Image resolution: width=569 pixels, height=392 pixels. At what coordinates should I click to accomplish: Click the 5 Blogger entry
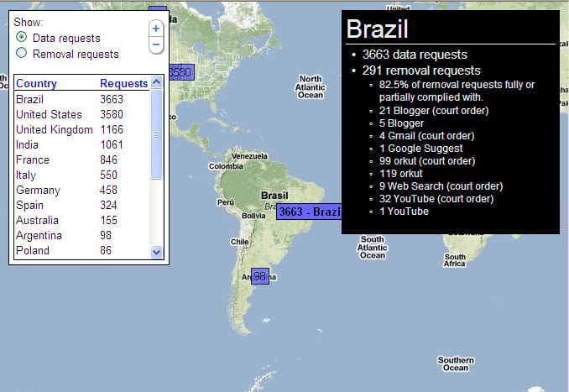(401, 123)
